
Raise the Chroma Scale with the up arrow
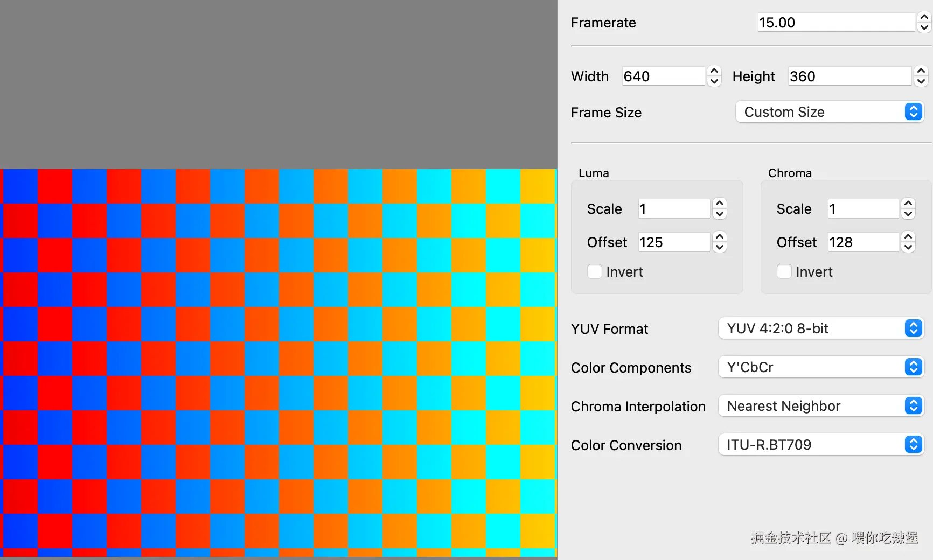click(908, 204)
